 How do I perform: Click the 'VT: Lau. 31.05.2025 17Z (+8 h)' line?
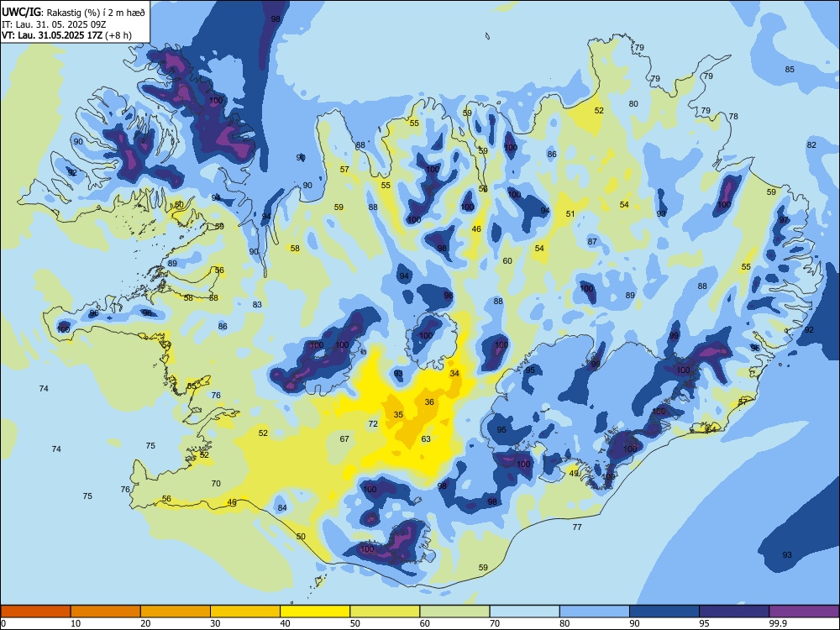[66, 35]
